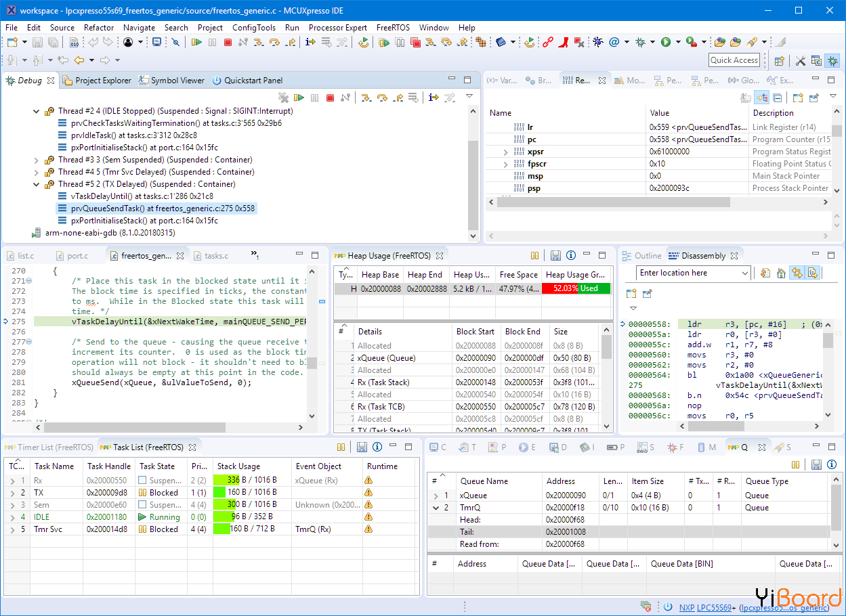Image resolution: width=846 pixels, height=616 pixels.
Task: Toggle Show Source button in Disassembly toolbar
Action: tap(812, 273)
